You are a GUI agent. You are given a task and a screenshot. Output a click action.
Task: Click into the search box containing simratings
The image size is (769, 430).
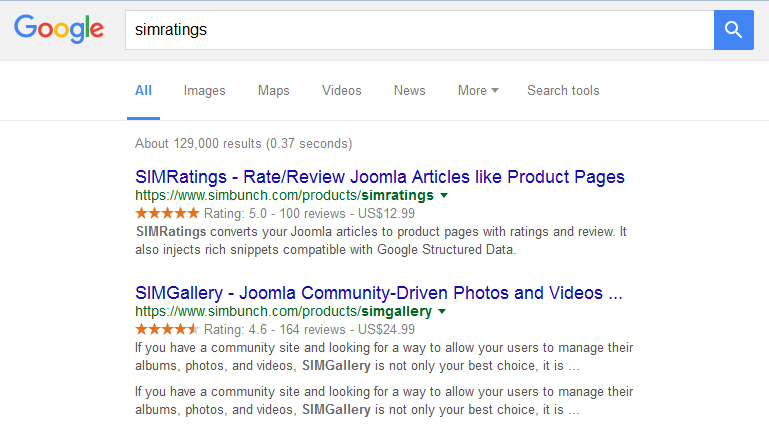click(419, 30)
